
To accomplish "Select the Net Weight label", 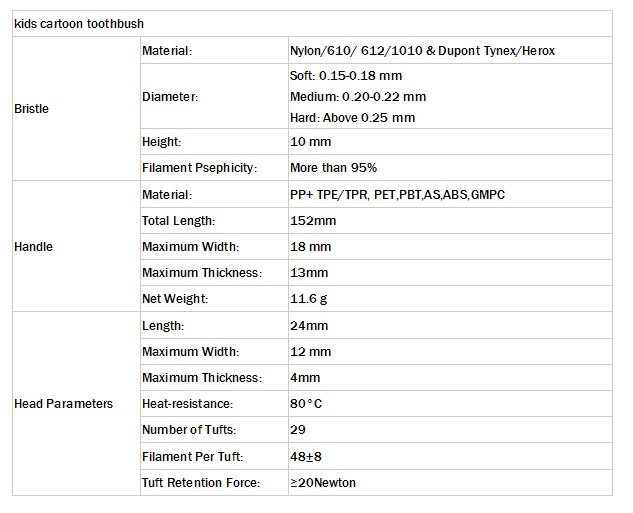I will (176, 298).
